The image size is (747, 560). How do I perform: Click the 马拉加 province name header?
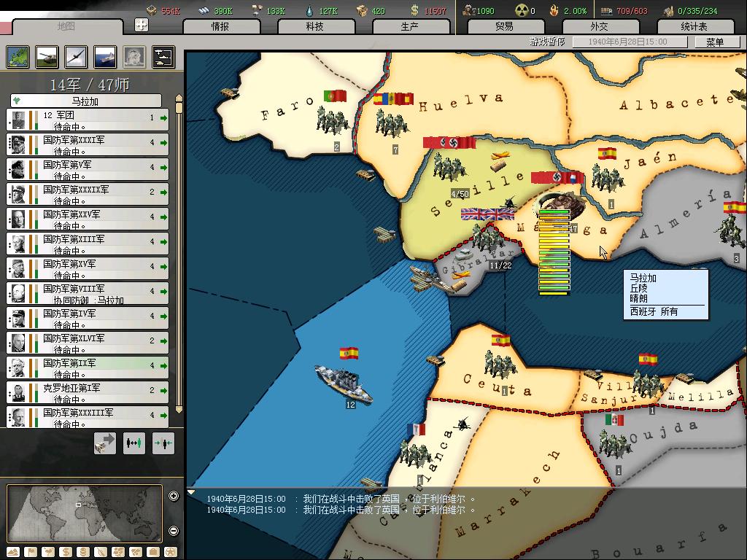85,101
